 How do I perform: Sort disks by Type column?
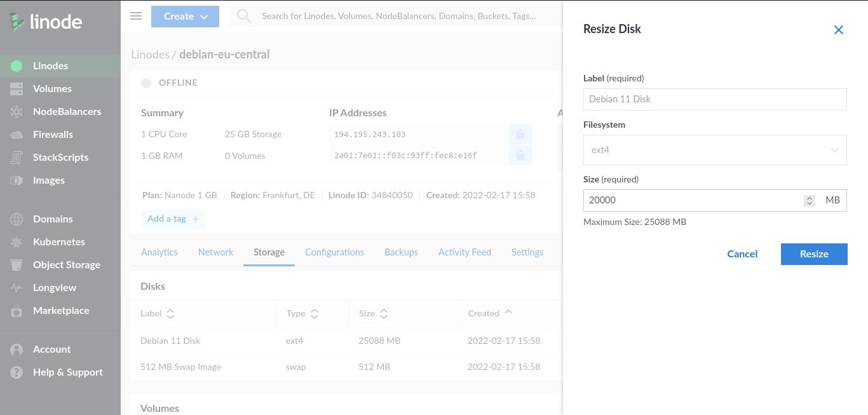click(x=302, y=313)
